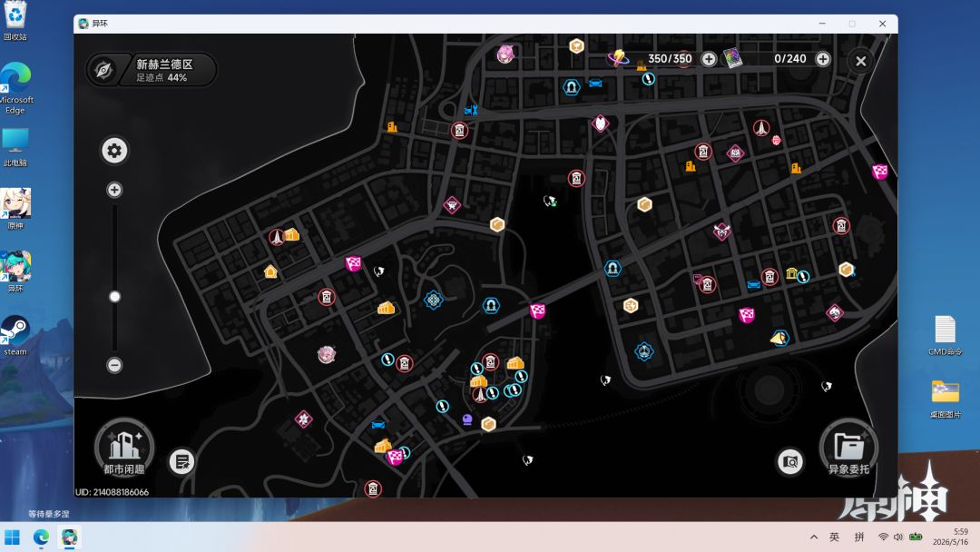980x552 pixels.
Task: Toggle the 拼 input mode indicator
Action: (858, 537)
